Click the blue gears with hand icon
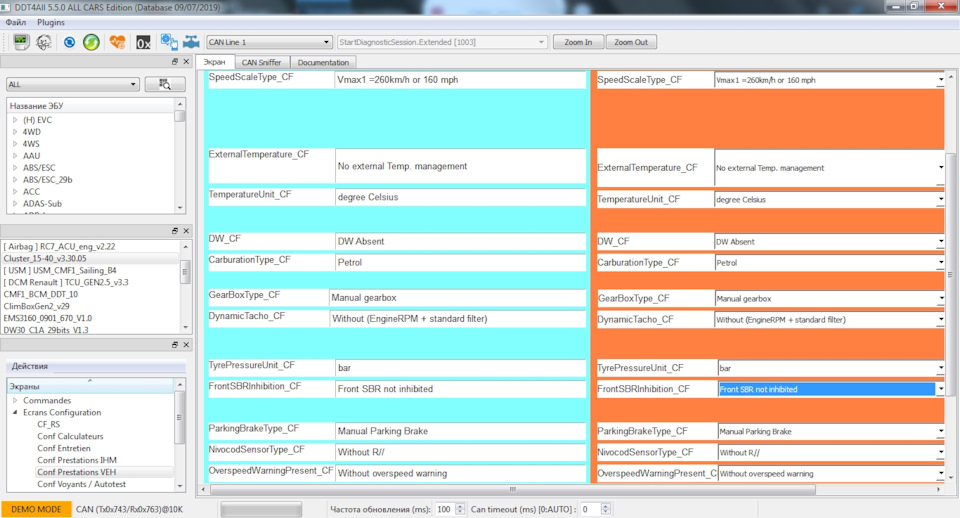 click(169, 42)
